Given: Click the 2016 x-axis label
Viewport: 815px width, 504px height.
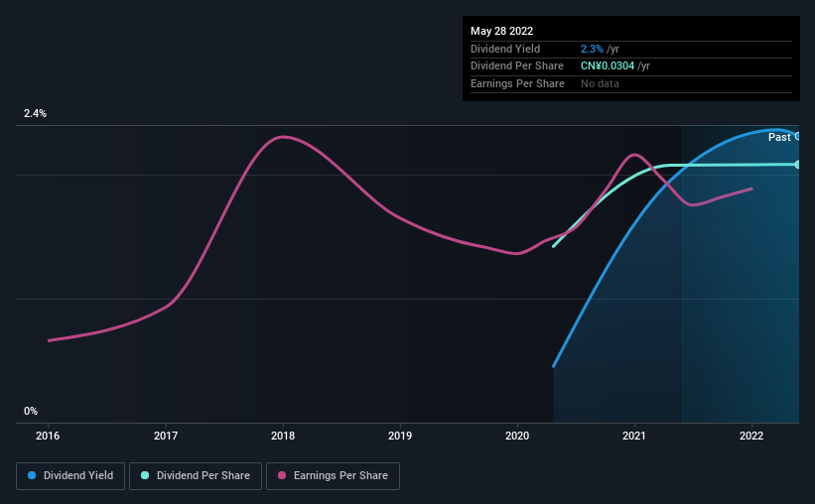Looking at the screenshot, I should 48,436.
